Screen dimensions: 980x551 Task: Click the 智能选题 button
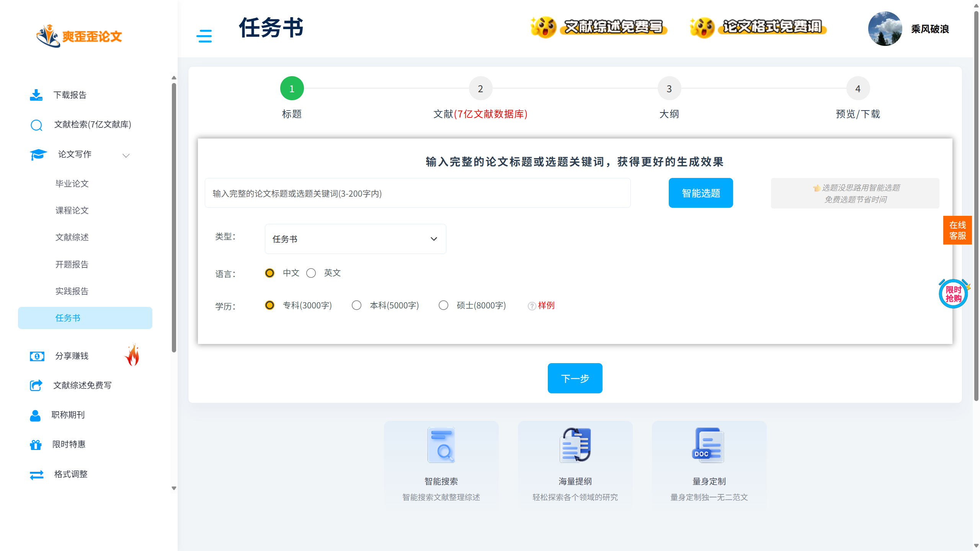pos(701,193)
